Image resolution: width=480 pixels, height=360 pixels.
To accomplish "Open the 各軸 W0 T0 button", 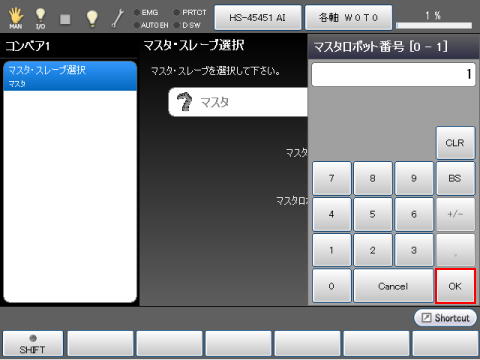I will point(348,17).
